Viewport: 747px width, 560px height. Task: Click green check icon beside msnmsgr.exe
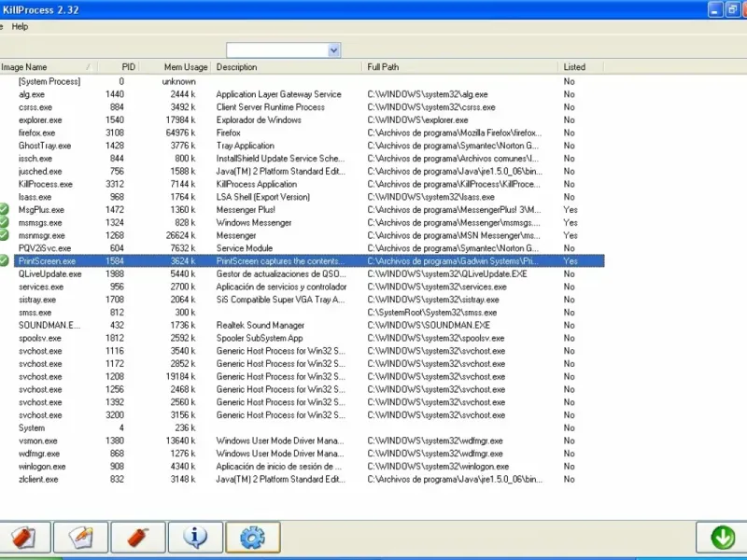4,235
